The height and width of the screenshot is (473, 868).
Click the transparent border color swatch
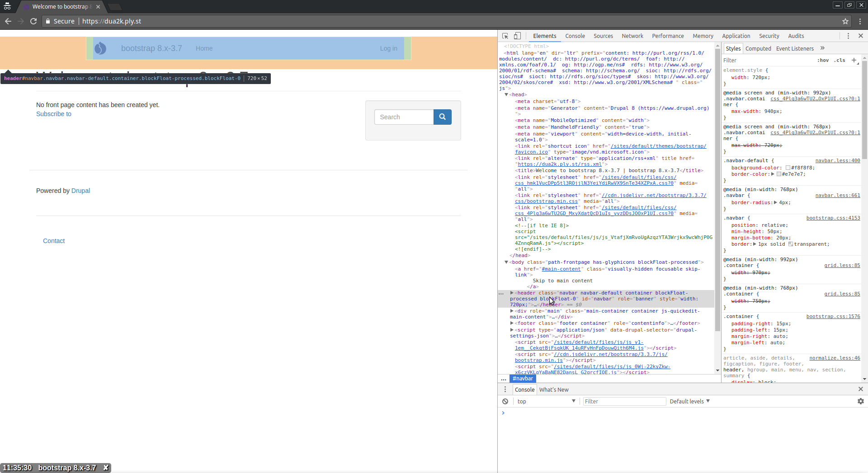point(791,244)
